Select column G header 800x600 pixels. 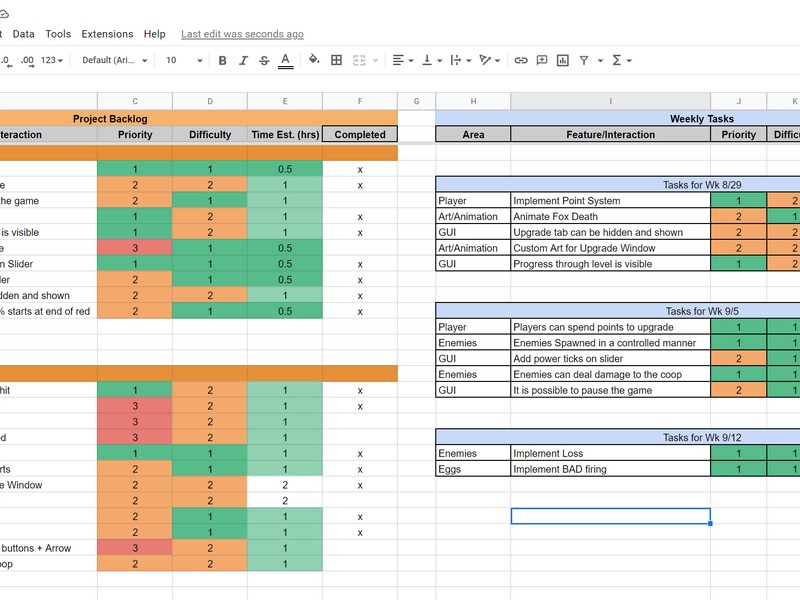click(416, 101)
